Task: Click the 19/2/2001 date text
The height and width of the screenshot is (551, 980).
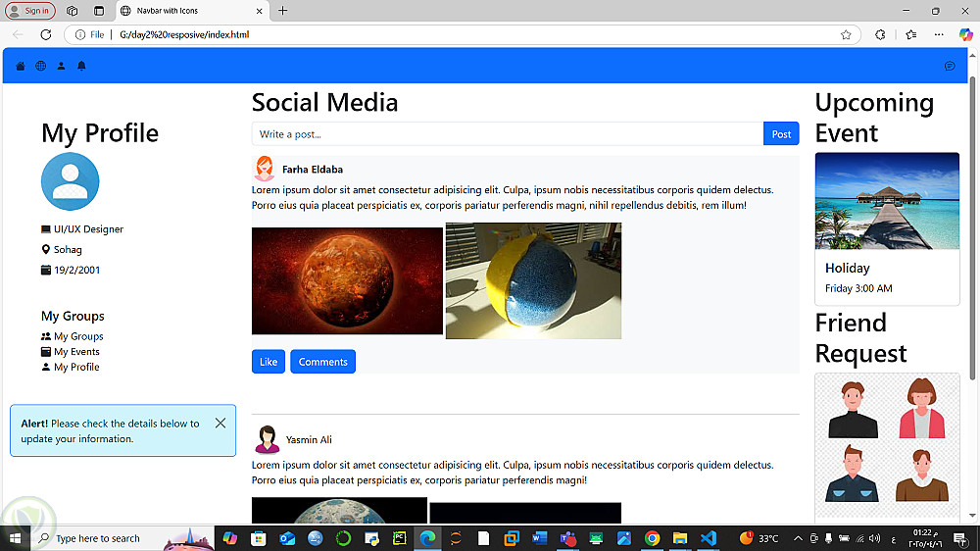Action: point(76,270)
